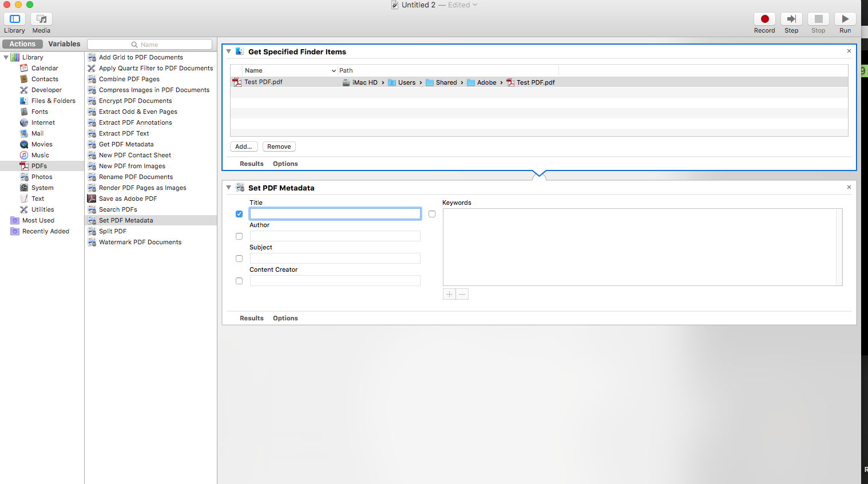Collapse the Get Specified Finder Items action
Image resolution: width=868 pixels, height=484 pixels.
pyautogui.click(x=229, y=51)
